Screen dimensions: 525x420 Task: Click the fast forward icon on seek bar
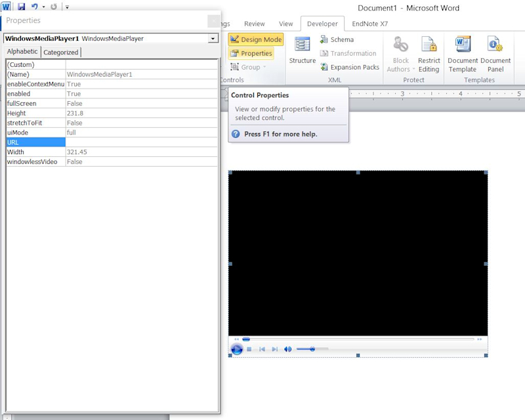pos(480,339)
